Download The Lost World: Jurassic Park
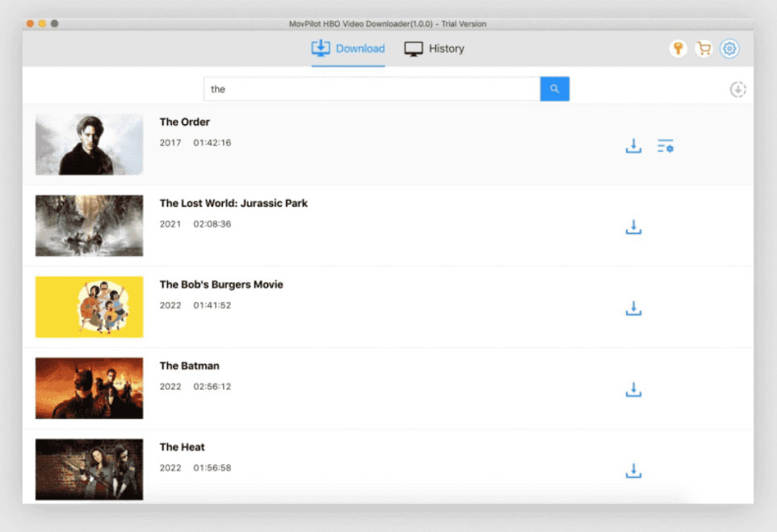 [x=633, y=228]
